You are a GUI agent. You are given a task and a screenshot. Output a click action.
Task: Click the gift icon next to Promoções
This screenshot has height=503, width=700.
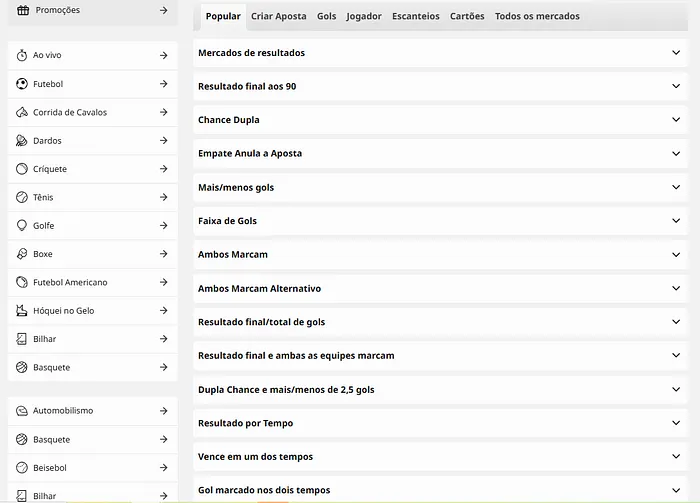[23, 10]
